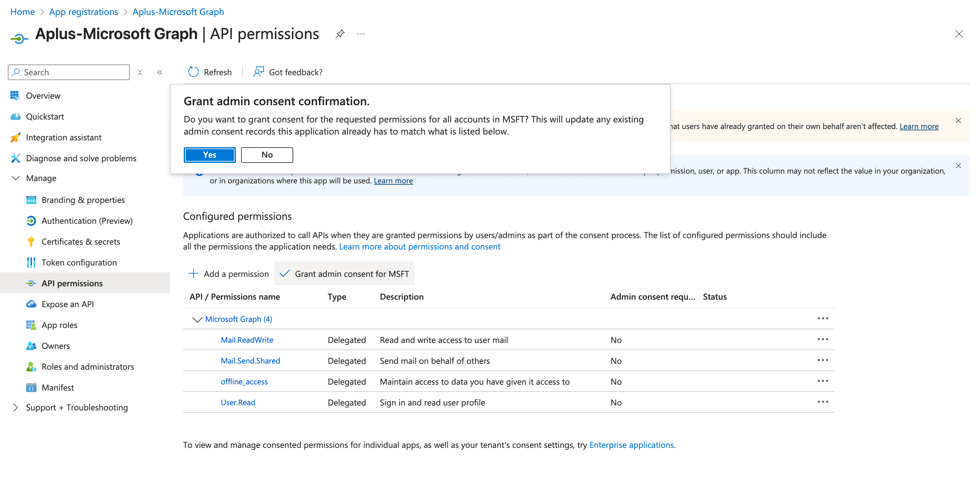Viewport: 980px width, 486px height.
Task: Open the Got feedback icon
Action: 259,72
